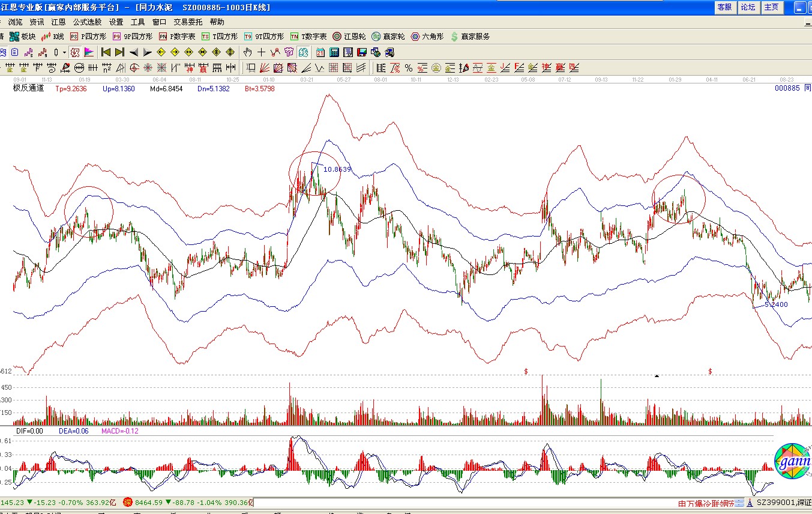
Task: Open the calculator icon in toolbar
Action: point(334,52)
